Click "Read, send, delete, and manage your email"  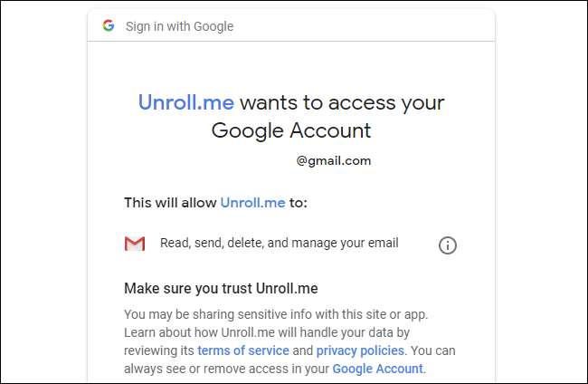click(279, 243)
